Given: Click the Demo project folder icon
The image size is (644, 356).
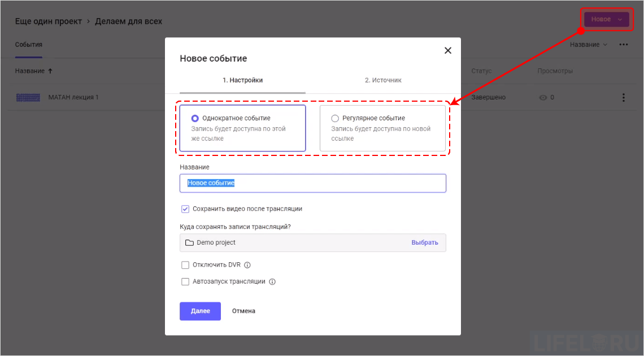Looking at the screenshot, I should [x=189, y=242].
